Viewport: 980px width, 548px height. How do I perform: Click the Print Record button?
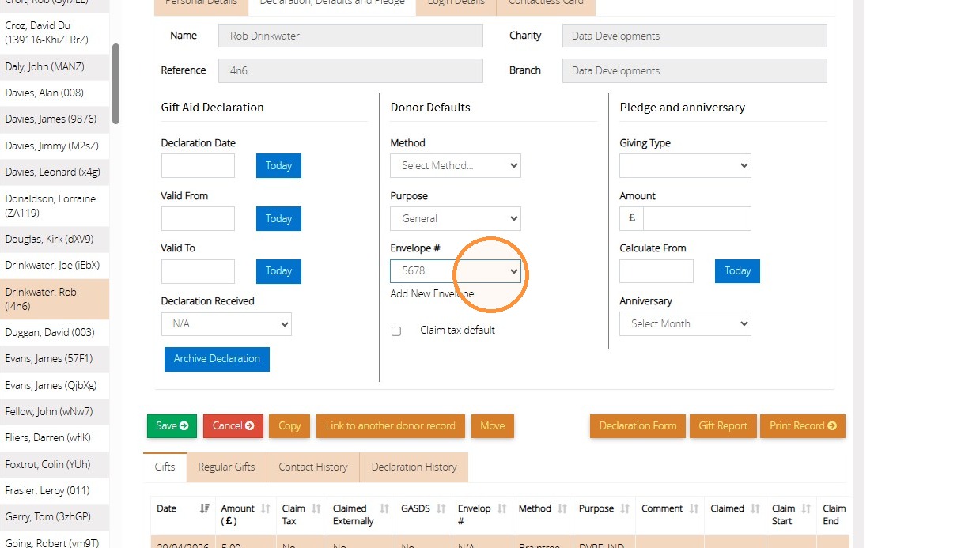tap(803, 425)
